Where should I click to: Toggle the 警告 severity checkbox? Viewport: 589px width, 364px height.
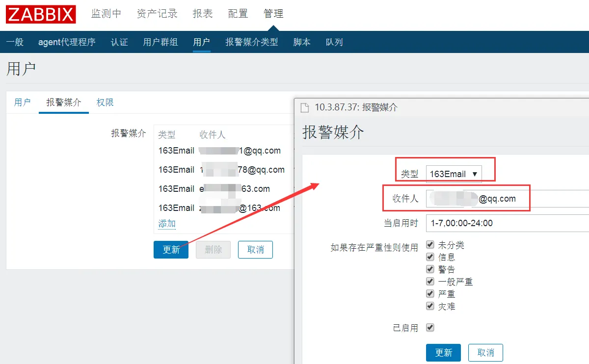click(x=430, y=269)
